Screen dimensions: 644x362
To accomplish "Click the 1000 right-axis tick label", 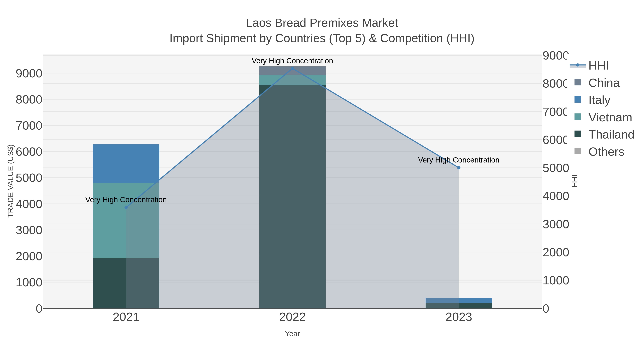I will pyautogui.click(x=556, y=280).
